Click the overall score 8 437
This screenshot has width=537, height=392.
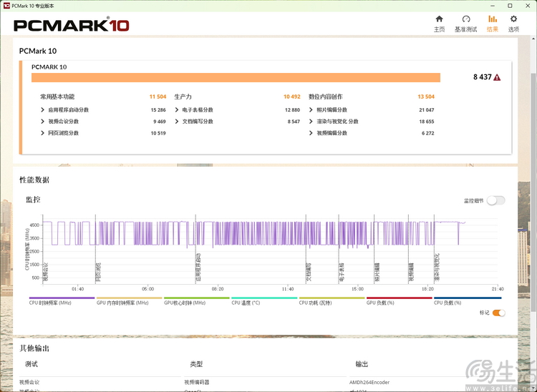point(482,77)
